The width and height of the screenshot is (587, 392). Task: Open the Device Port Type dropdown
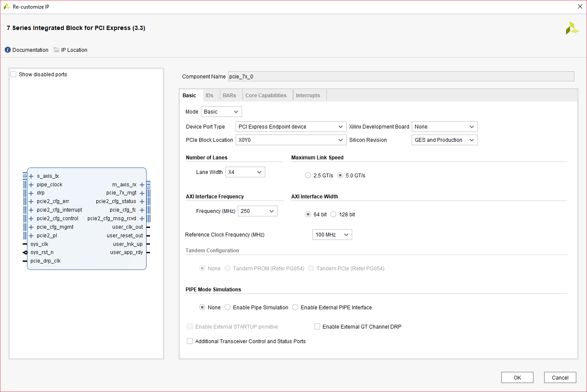click(x=291, y=127)
